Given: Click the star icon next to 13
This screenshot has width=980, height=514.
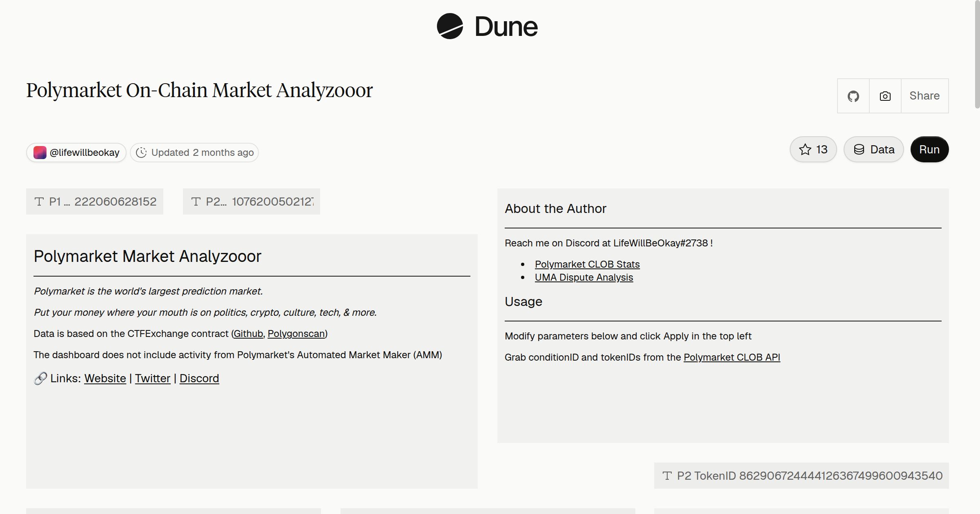Looking at the screenshot, I should [x=805, y=149].
